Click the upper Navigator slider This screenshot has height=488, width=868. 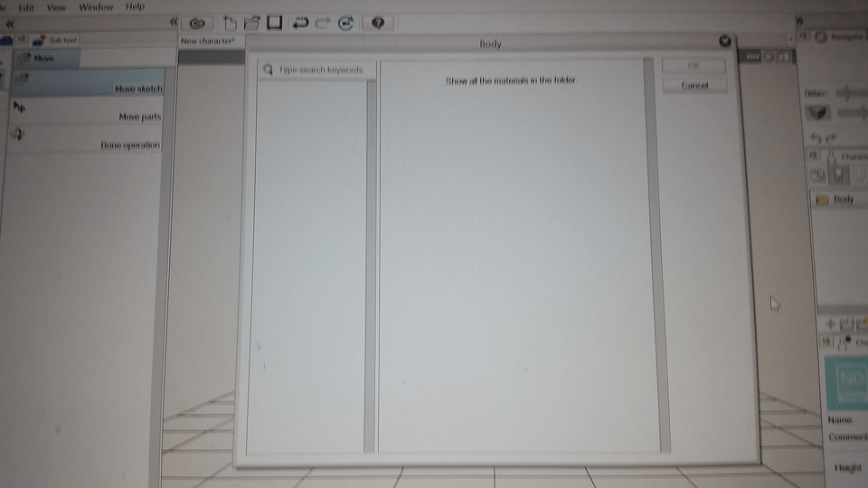pos(853,93)
